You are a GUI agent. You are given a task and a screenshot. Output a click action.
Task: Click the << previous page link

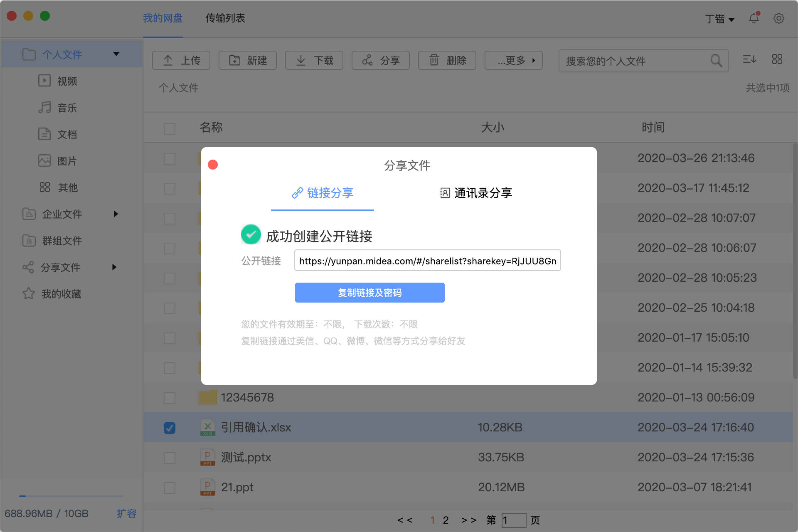coord(405,520)
